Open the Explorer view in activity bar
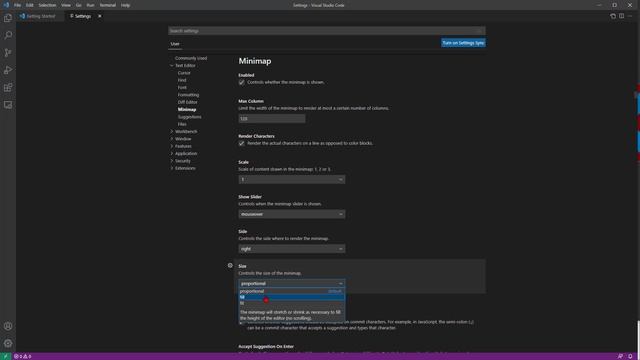The image size is (640, 360). click(x=8, y=18)
